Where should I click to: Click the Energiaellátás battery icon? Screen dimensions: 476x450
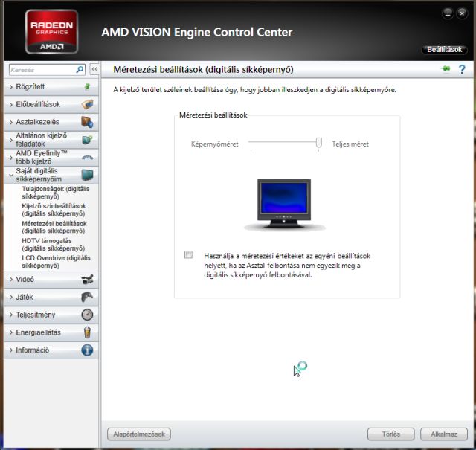click(x=88, y=332)
